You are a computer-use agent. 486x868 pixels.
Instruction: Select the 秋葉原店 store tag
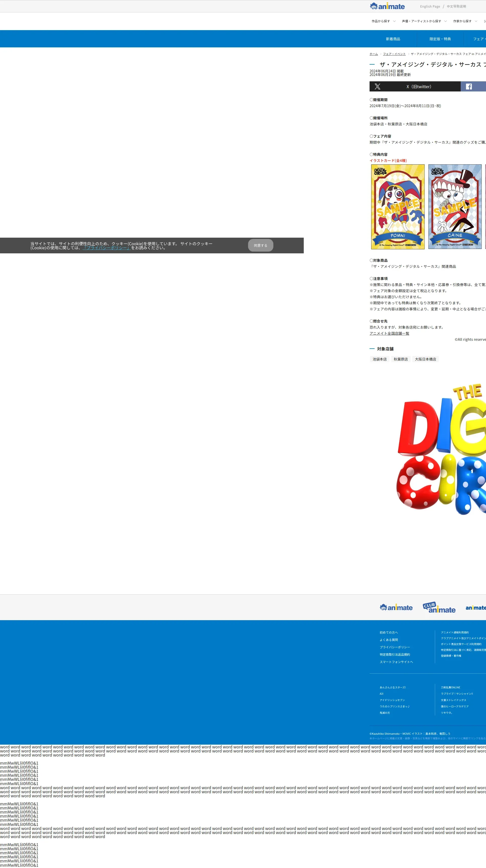point(400,359)
